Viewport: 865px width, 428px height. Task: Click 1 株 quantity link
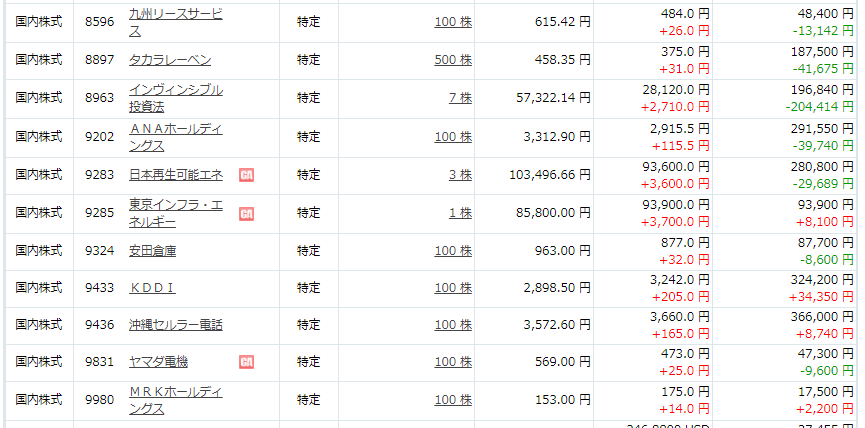coord(460,213)
